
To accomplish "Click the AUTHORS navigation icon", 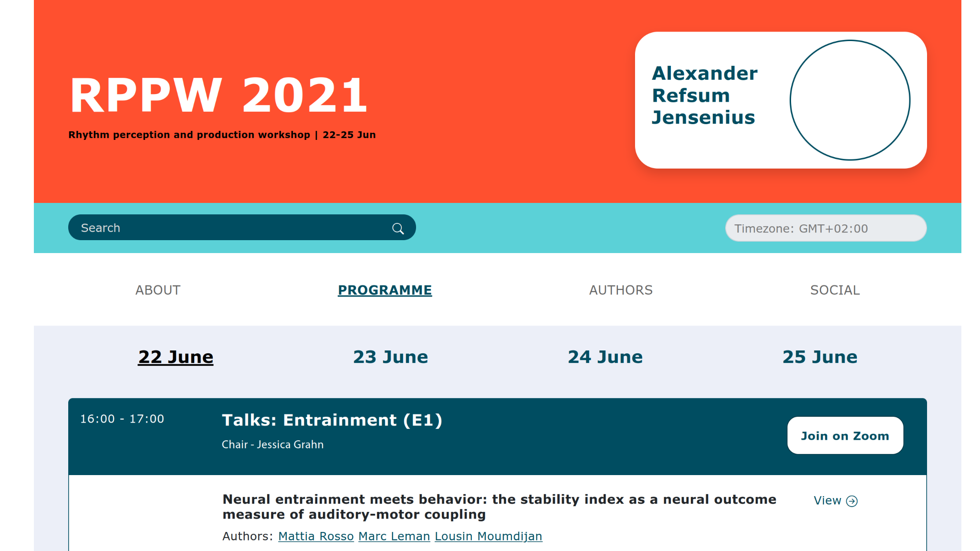I will [619, 290].
